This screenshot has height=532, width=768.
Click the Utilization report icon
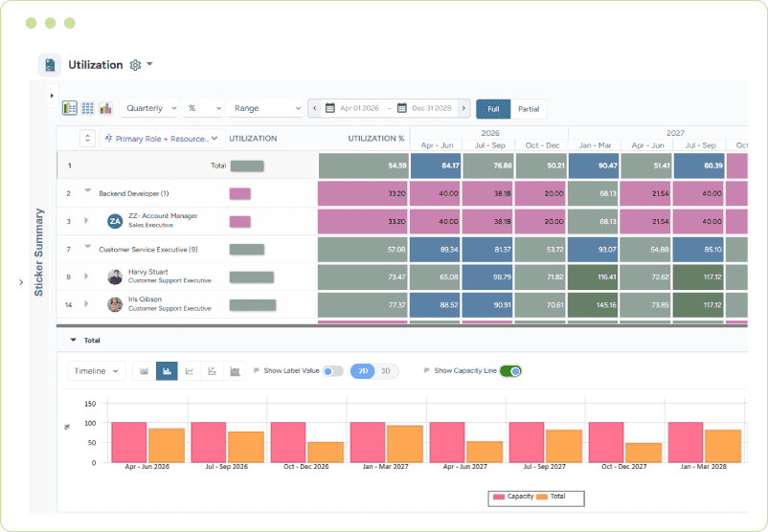pos(50,65)
